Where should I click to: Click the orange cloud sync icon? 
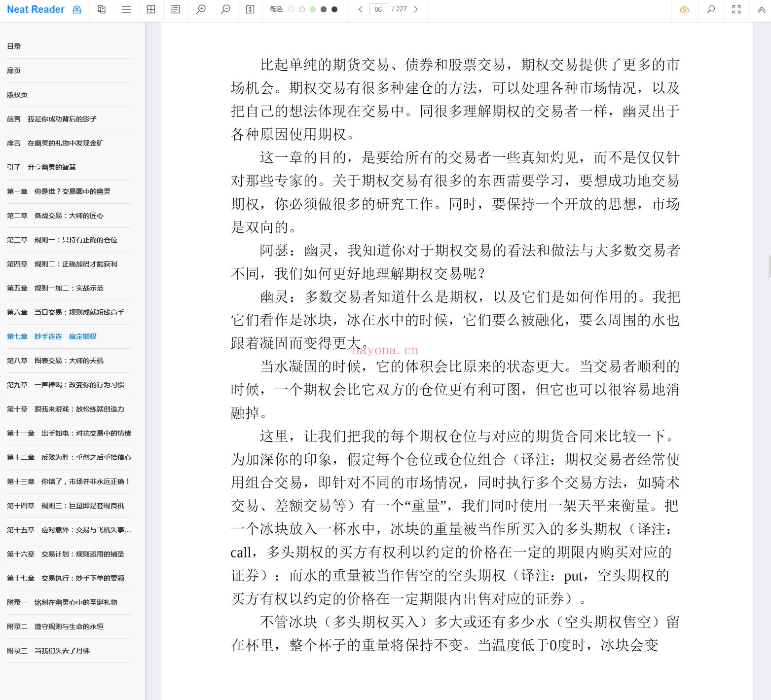click(685, 9)
